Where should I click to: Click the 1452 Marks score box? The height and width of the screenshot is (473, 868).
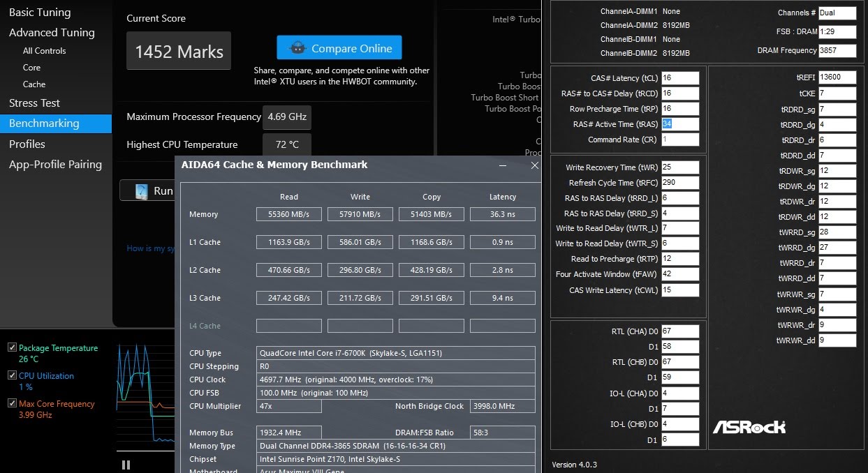click(179, 51)
